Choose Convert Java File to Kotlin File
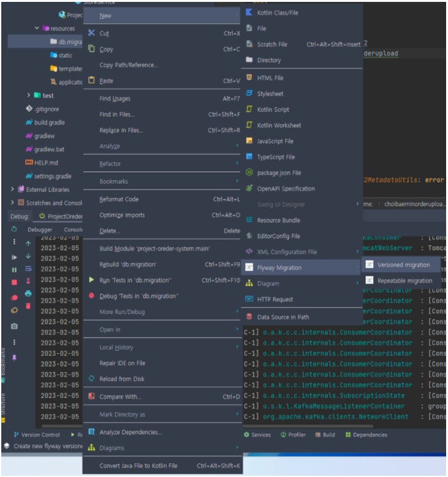 [x=161, y=465]
